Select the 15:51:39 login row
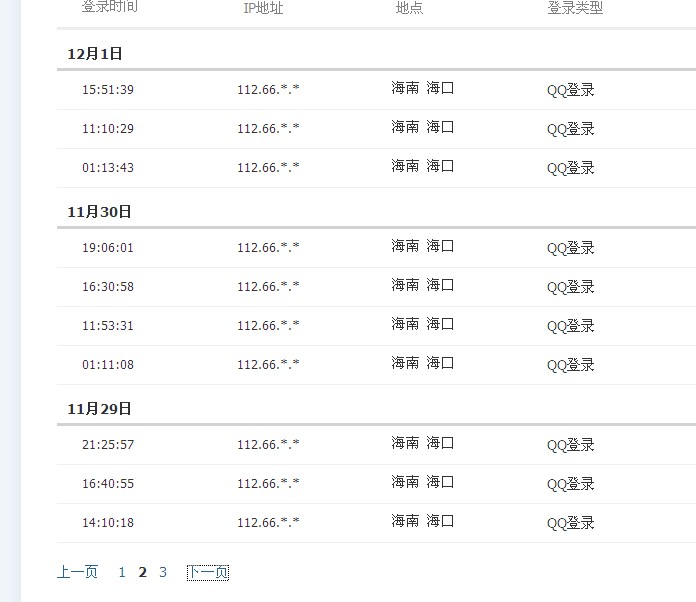Image resolution: width=696 pixels, height=602 pixels. tap(376, 90)
